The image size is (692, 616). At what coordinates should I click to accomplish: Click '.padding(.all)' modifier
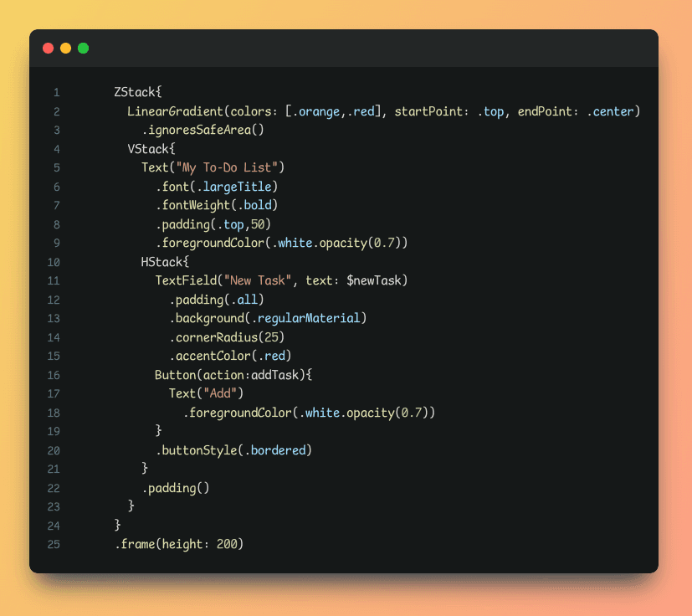216,300
